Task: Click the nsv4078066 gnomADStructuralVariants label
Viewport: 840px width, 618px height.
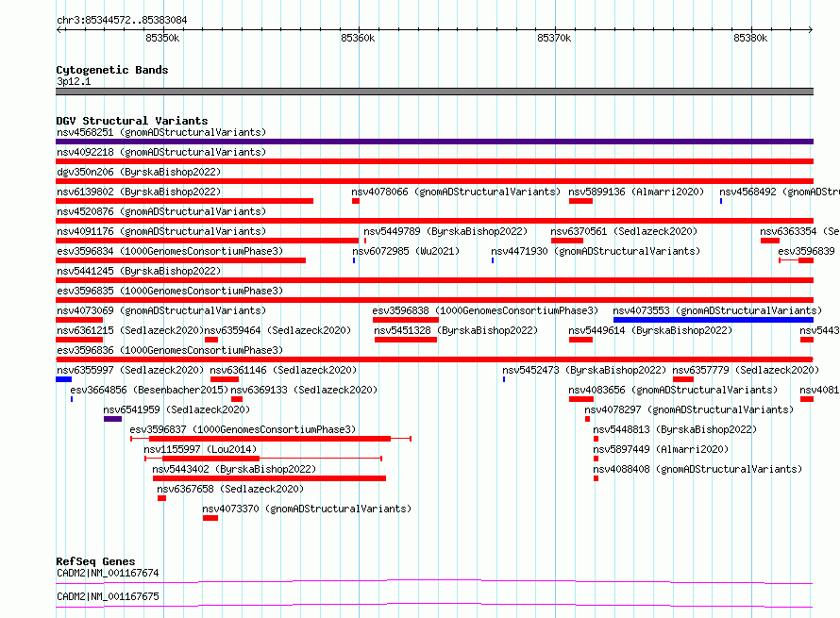Action: [x=456, y=192]
